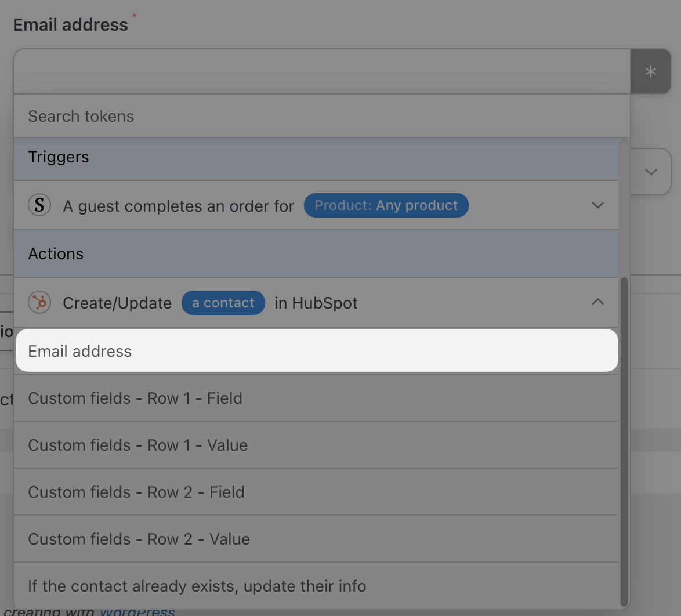
Task: Click the 'in HubSpot' action text
Action: point(316,303)
